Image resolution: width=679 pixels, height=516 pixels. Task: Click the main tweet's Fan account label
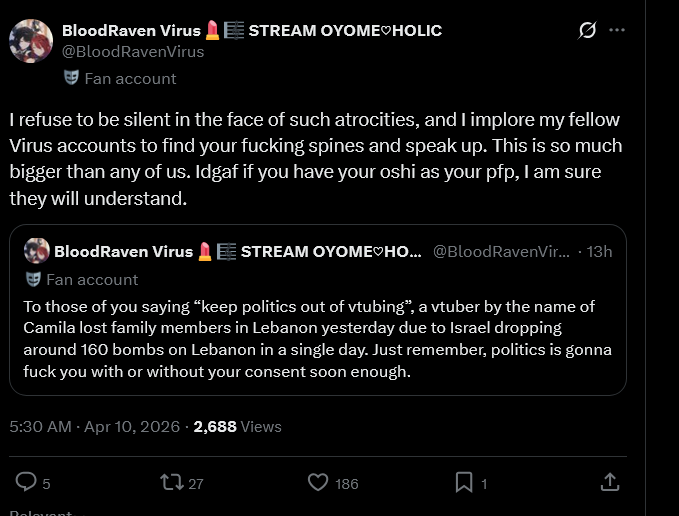click(130, 78)
